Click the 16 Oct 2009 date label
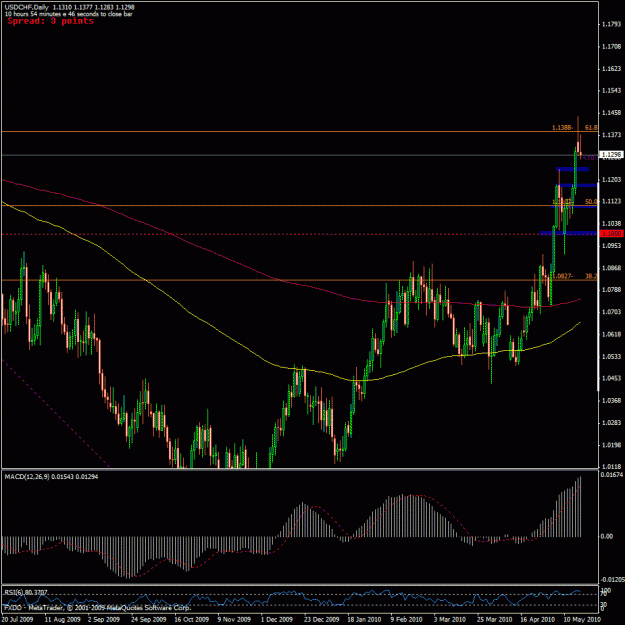 click(x=192, y=620)
